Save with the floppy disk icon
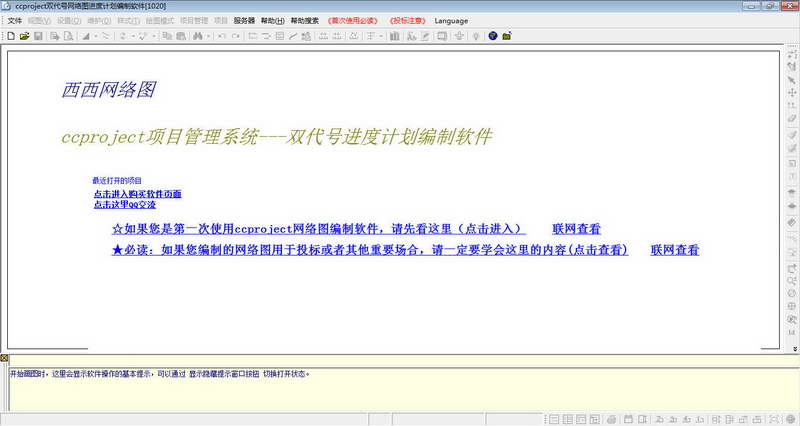The width and height of the screenshot is (800, 426). click(38, 36)
